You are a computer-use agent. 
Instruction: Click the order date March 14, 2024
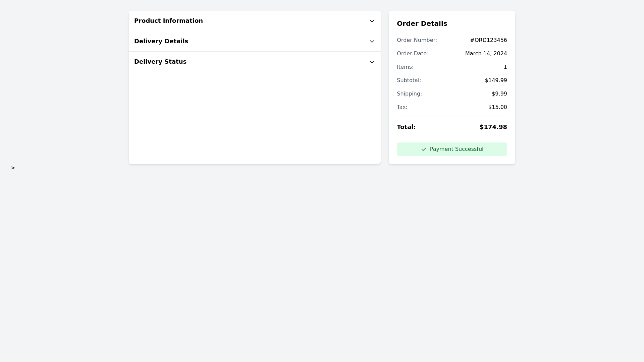click(486, 54)
